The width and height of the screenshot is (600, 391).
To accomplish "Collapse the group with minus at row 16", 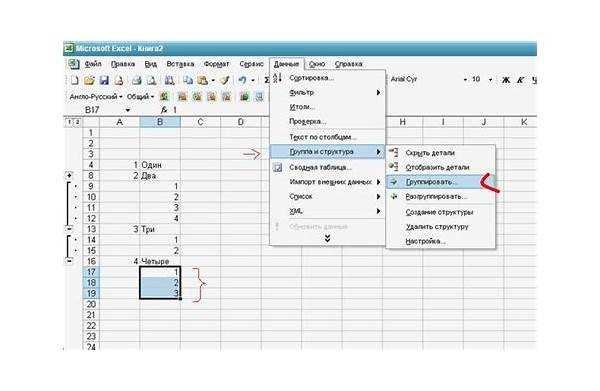I will (69, 261).
